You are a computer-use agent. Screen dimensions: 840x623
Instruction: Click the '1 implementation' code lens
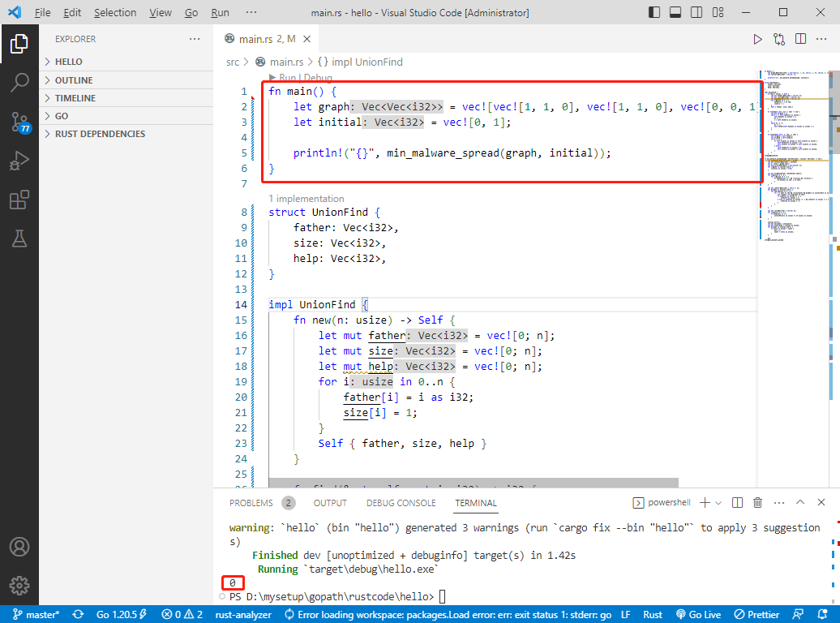[306, 199]
